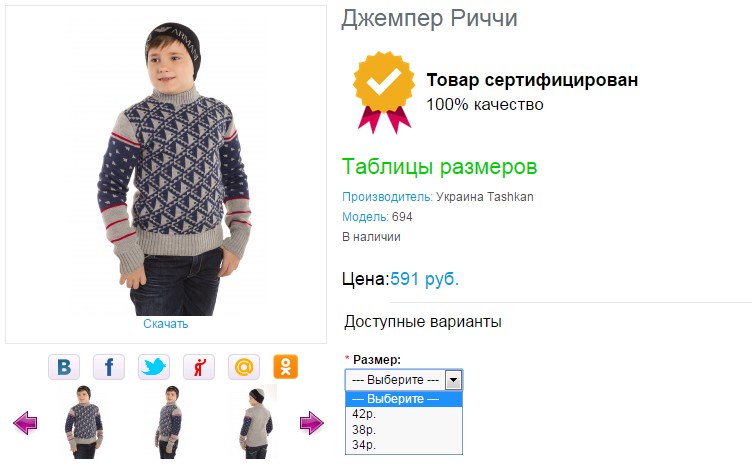Image resolution: width=752 pixels, height=472 pixels.
Task: Share the product on Facebook
Action: [109, 367]
